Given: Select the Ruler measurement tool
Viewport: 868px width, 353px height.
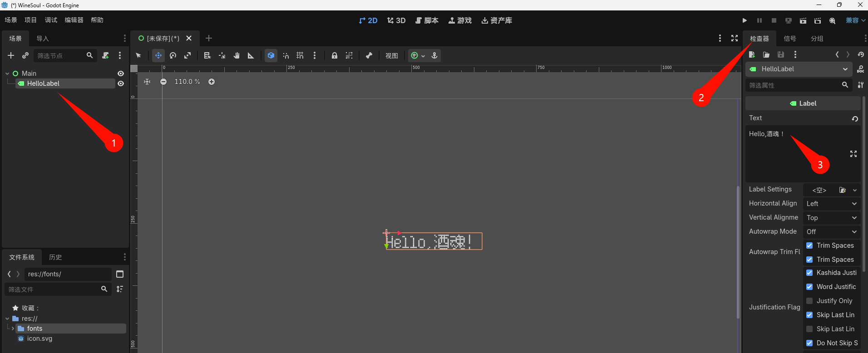Looking at the screenshot, I should 251,55.
